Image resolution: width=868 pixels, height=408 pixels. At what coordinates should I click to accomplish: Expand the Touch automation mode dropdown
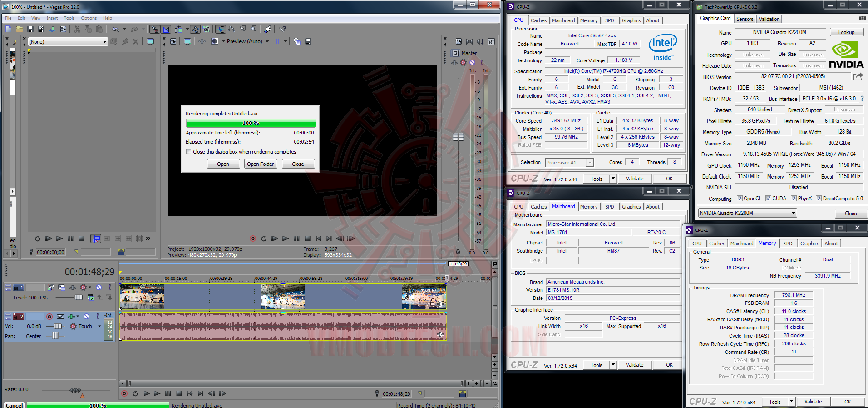(x=99, y=326)
